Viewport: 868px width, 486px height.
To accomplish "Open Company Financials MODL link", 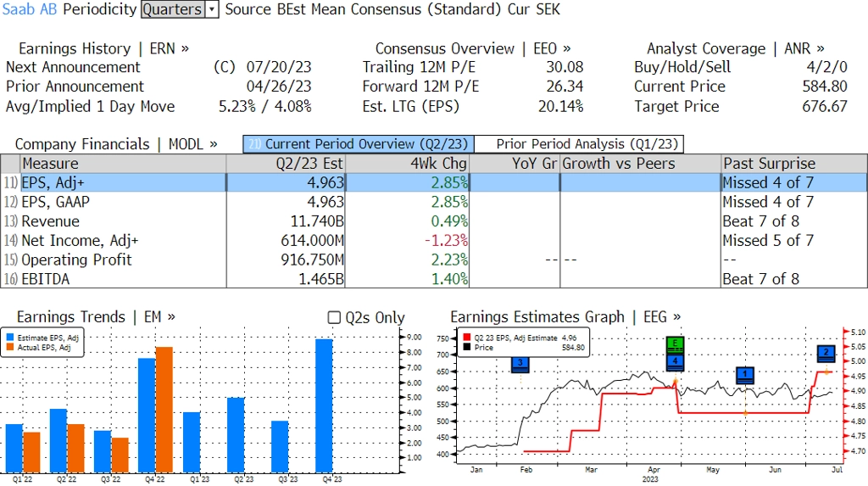I will coord(116,144).
